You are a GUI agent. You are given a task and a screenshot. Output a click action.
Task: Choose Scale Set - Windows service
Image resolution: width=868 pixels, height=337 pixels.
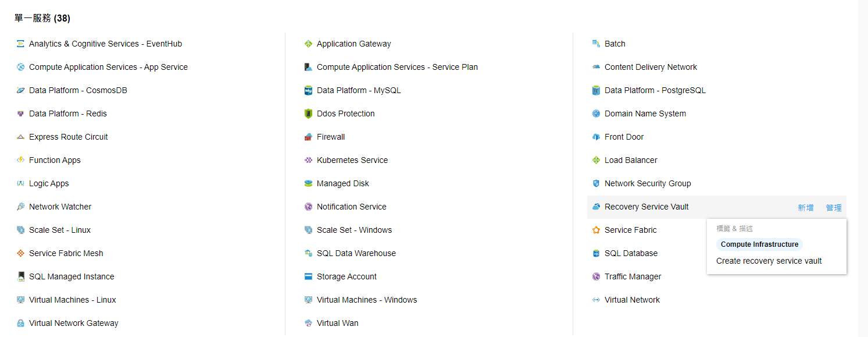pos(354,230)
